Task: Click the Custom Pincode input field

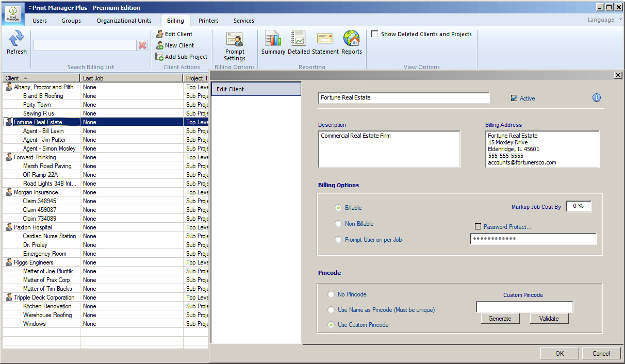Action: pyautogui.click(x=524, y=307)
